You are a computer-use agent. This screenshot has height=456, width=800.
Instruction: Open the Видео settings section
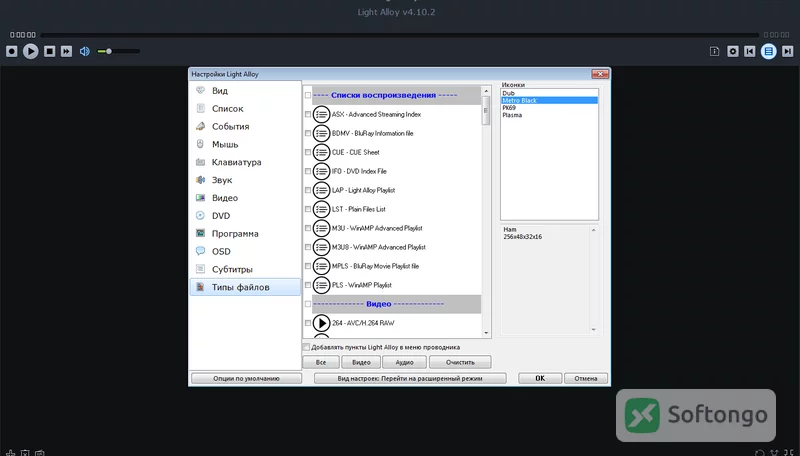pyautogui.click(x=245, y=197)
